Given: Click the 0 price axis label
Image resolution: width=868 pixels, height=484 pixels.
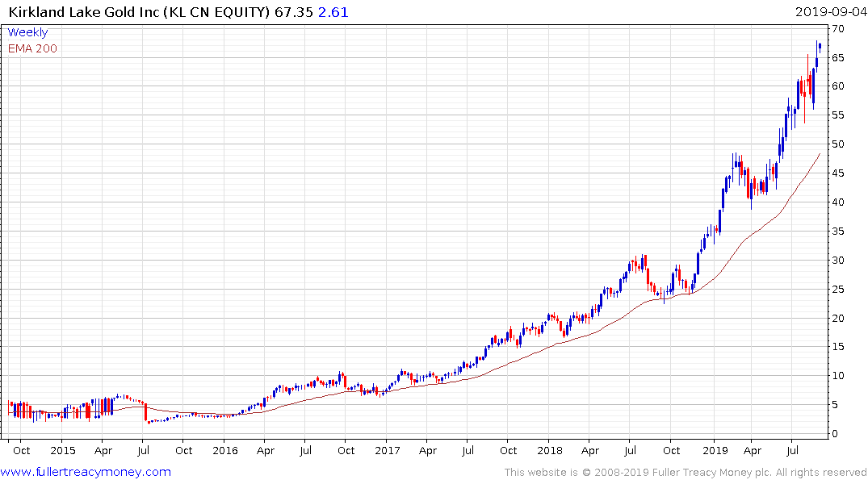Looking at the screenshot, I should (835, 434).
